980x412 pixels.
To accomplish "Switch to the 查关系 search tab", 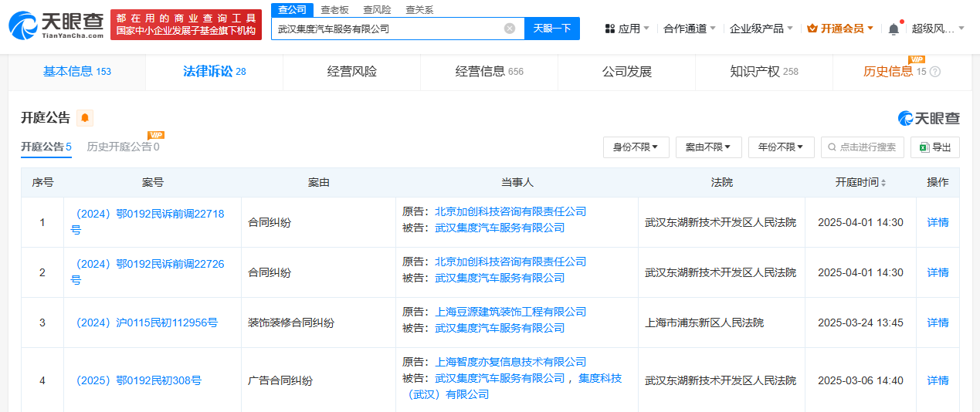I will 419,9.
